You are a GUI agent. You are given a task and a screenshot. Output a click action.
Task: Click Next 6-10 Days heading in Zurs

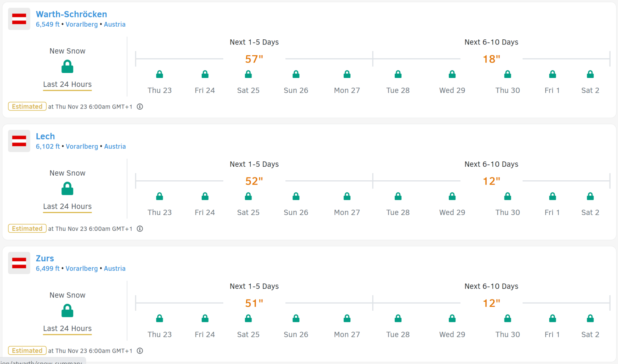pos(491,286)
